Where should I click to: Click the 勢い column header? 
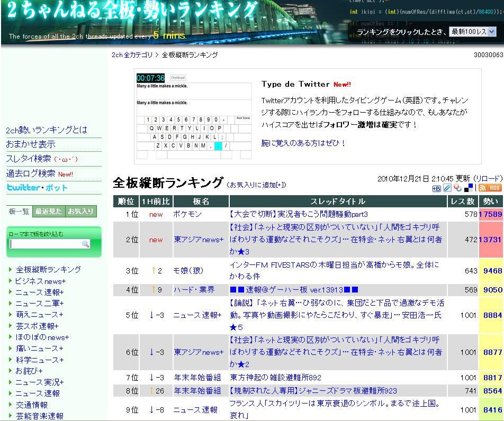point(491,202)
